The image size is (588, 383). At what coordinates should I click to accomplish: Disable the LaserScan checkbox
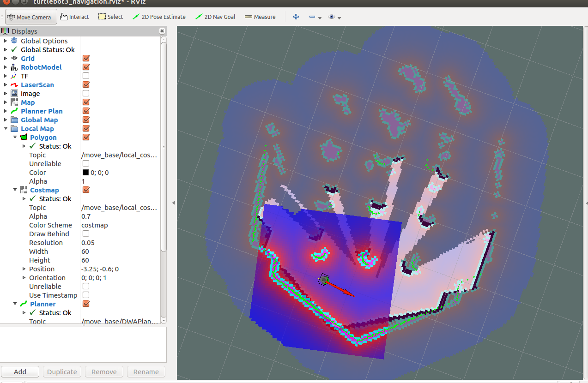86,84
